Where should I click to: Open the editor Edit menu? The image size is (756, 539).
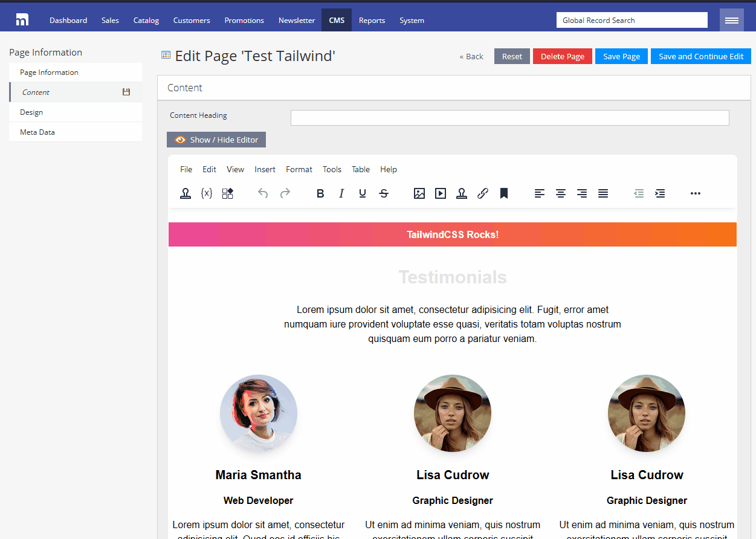(209, 169)
